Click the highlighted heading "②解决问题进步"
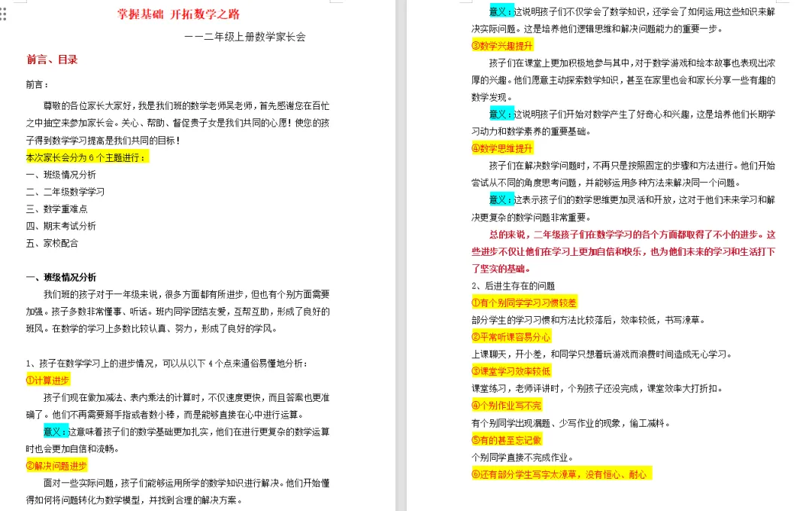Screen dimensions: 812x511 click(56, 465)
